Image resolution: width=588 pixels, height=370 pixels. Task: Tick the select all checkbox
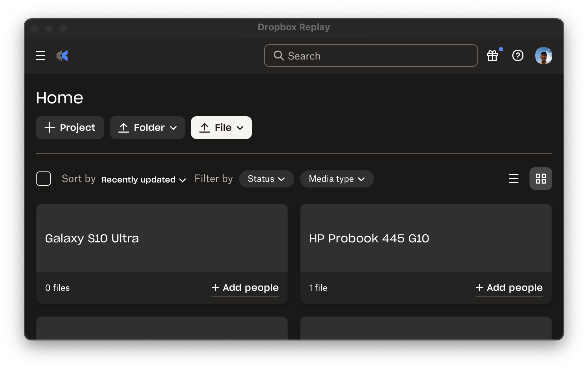(x=44, y=179)
